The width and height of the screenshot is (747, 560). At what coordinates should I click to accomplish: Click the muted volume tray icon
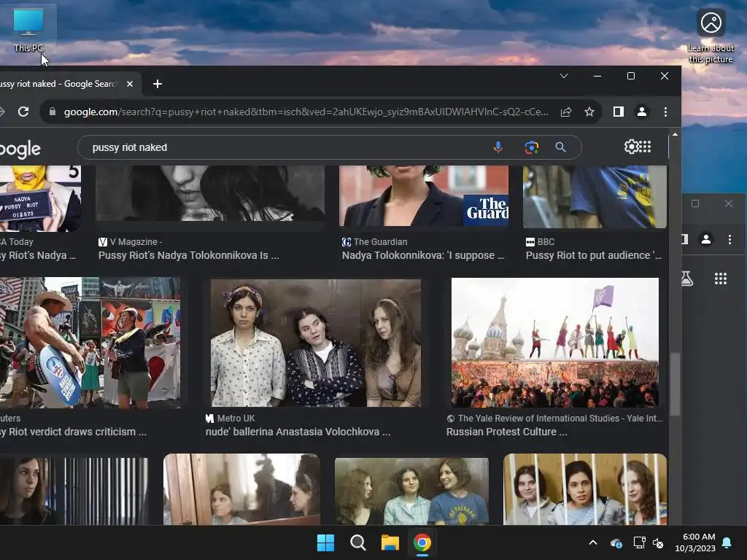tap(659, 542)
